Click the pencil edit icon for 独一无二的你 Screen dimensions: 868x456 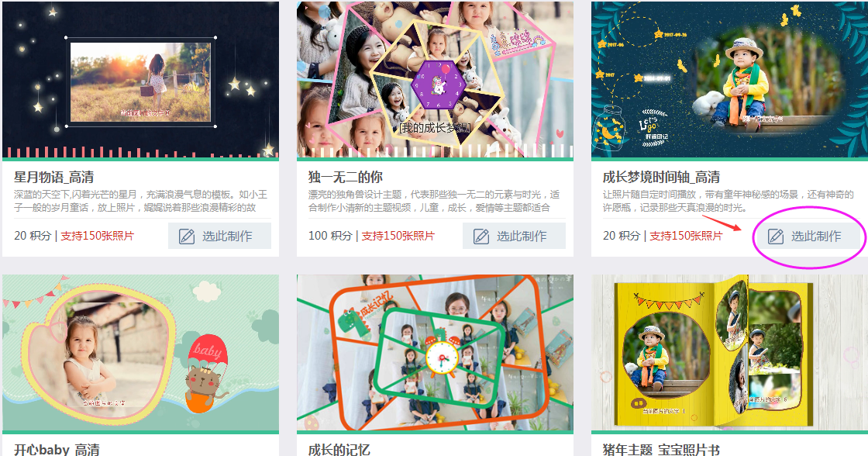481,237
